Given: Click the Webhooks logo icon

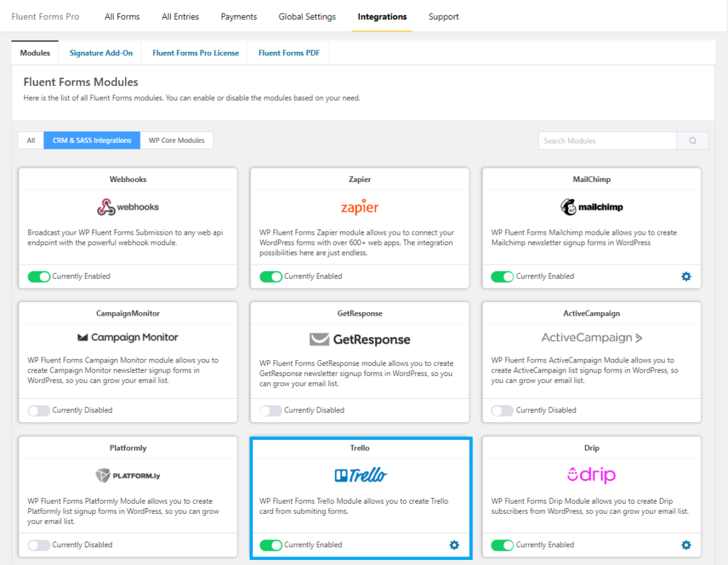Looking at the screenshot, I should click(x=127, y=205).
